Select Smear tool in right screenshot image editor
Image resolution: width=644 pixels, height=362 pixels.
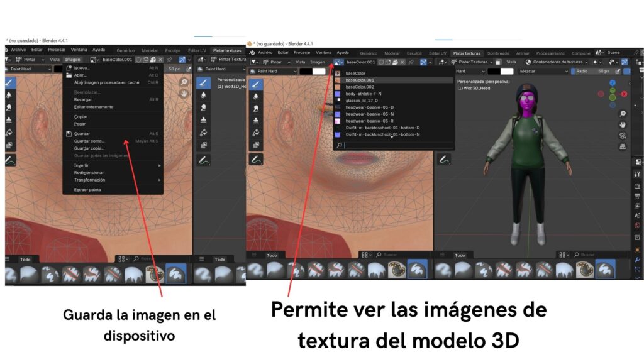255,108
